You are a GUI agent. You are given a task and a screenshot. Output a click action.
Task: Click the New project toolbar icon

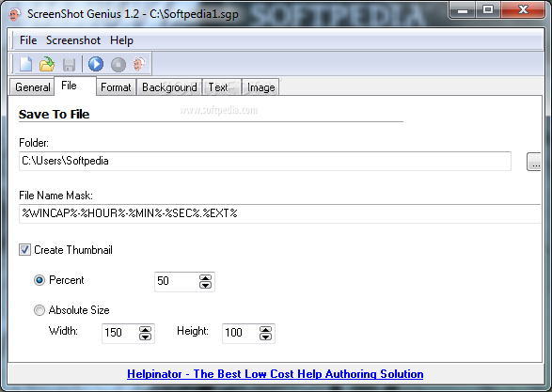pyautogui.click(x=25, y=64)
